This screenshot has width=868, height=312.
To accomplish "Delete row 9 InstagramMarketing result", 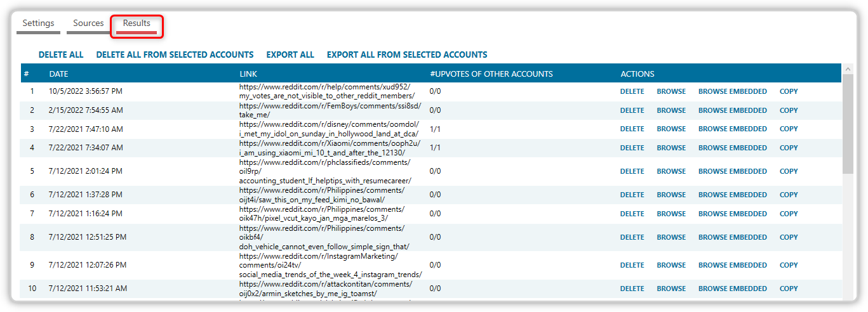I will (632, 265).
